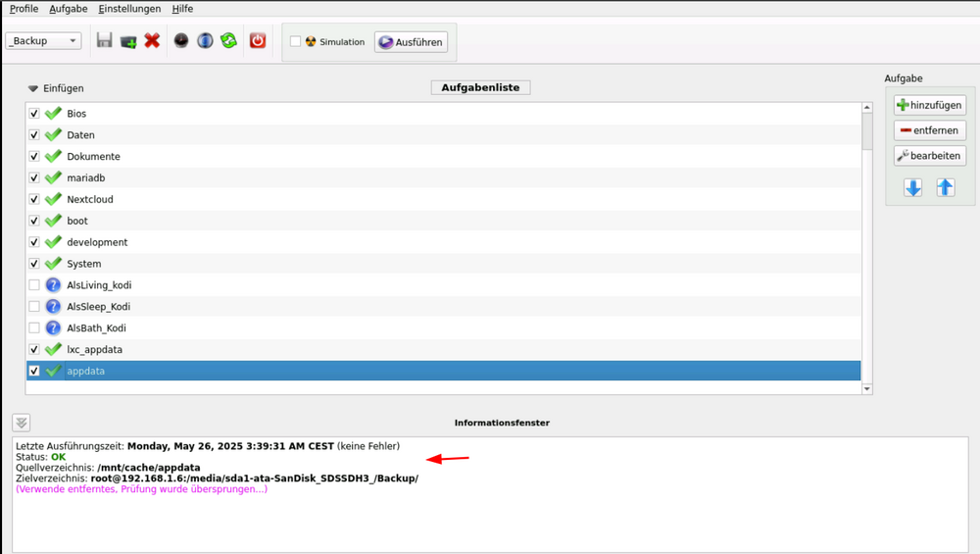This screenshot has width=980, height=554.
Task: Click the Ausführen button
Action: 412,42
